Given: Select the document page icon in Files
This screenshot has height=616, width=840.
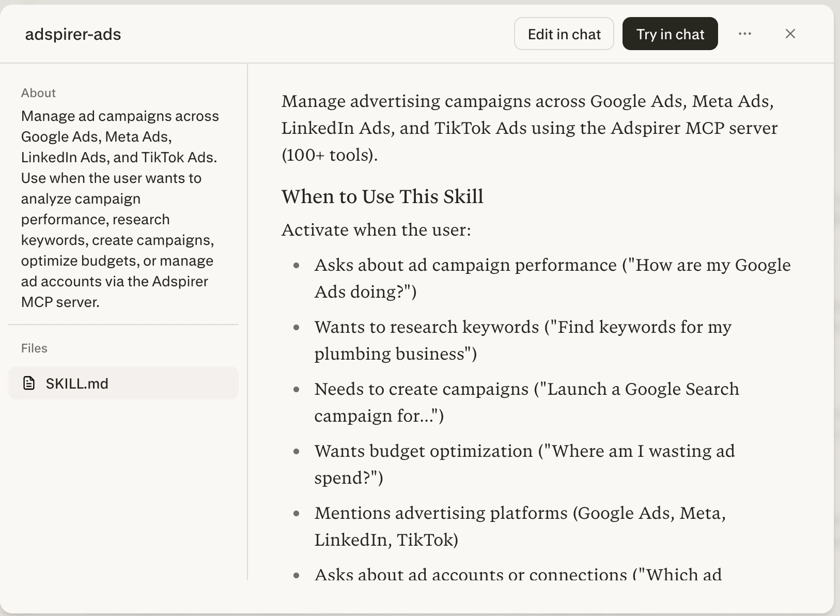Looking at the screenshot, I should pyautogui.click(x=29, y=383).
